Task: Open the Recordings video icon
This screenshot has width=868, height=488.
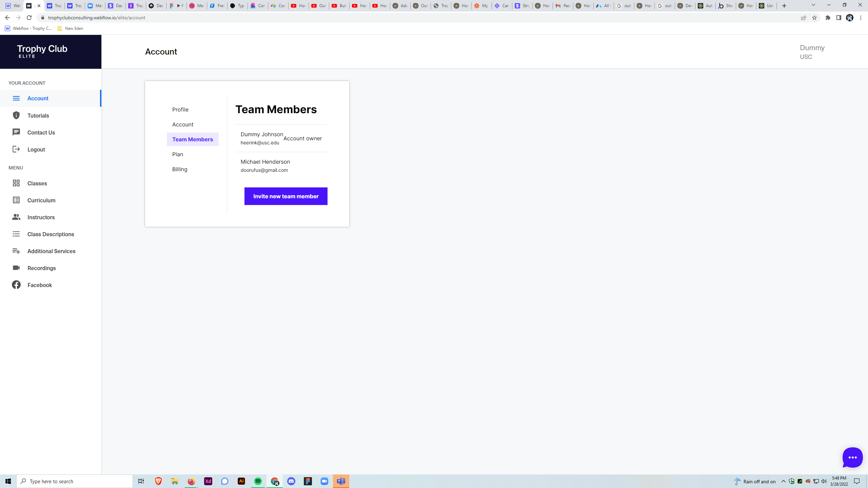Action: 16,268
